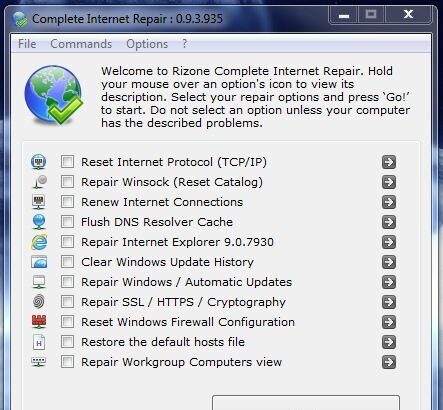
Task: Click the small app icon in the title bar
Action: coord(19,19)
